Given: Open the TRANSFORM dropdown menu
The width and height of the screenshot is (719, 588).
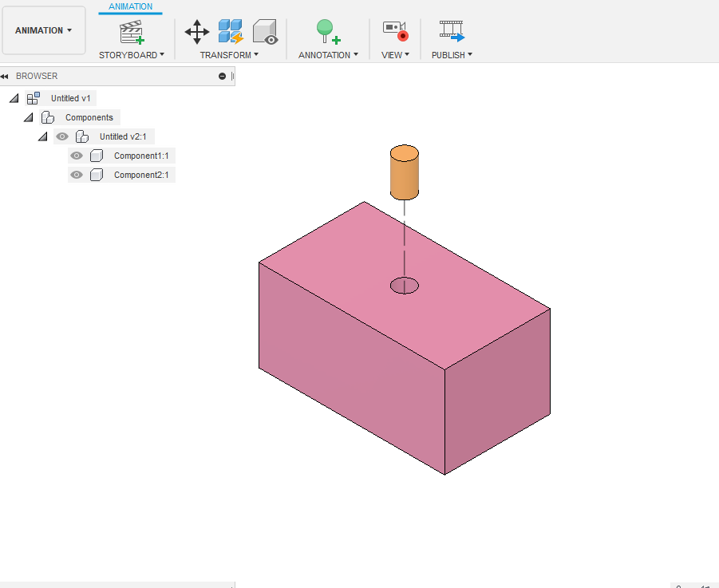Looking at the screenshot, I should coord(229,55).
